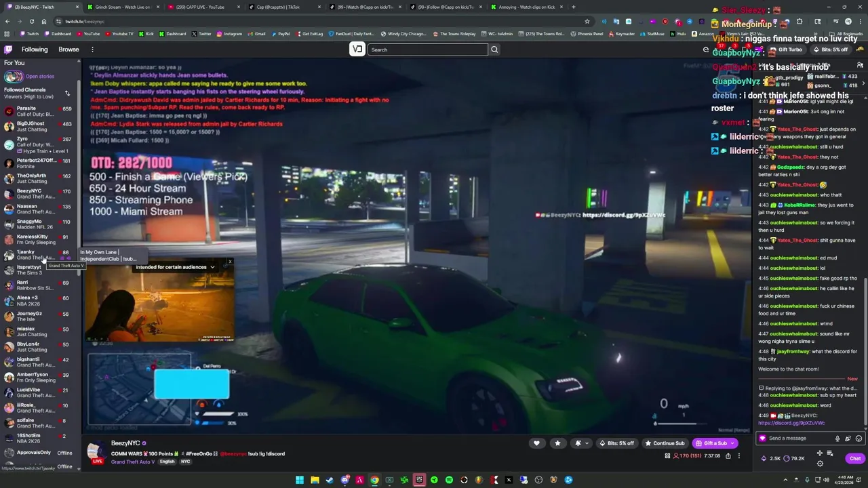
Task: Open Grand Theft Auto V category link
Action: 133,462
